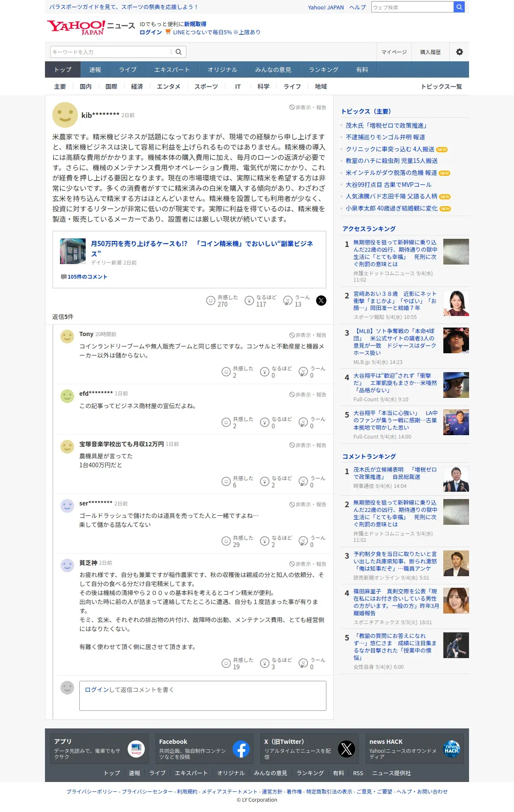Open the みんなの意見 tab
The image size is (514, 812).
click(x=273, y=69)
